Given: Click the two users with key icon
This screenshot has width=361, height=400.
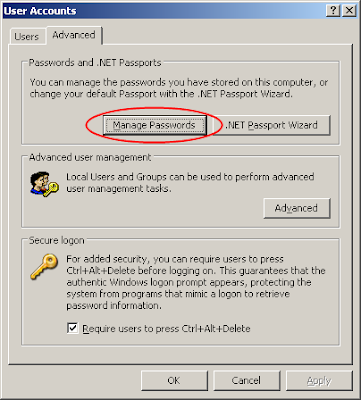Looking at the screenshot, I should tap(44, 183).
